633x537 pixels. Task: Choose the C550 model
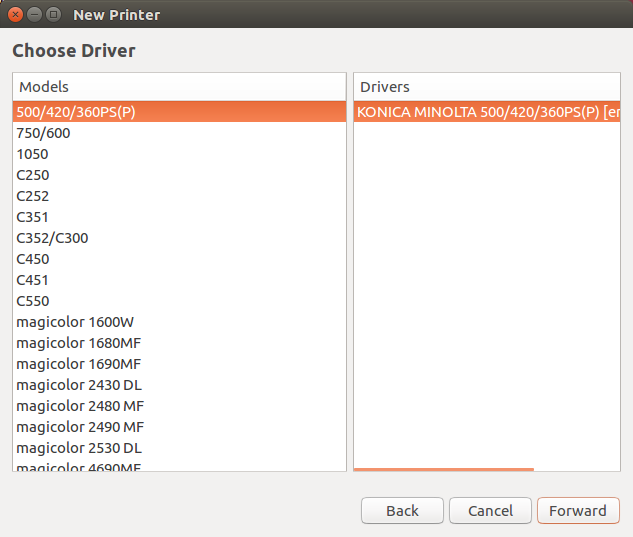179,301
